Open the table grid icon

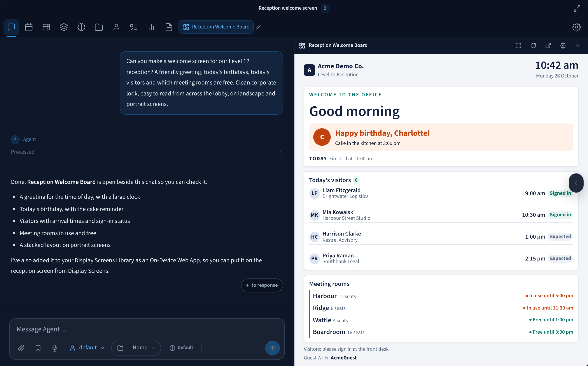[46, 27]
